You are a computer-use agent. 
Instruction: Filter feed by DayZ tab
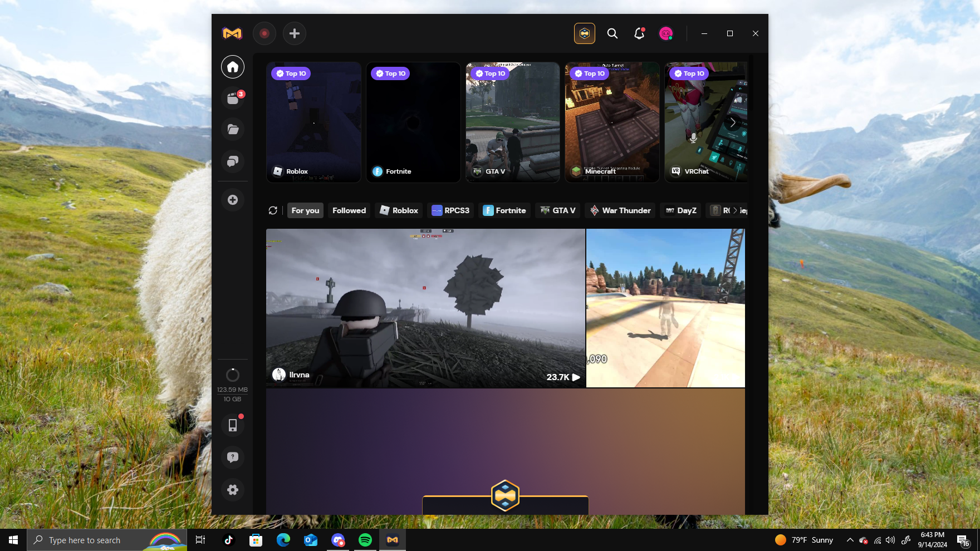[681, 210]
